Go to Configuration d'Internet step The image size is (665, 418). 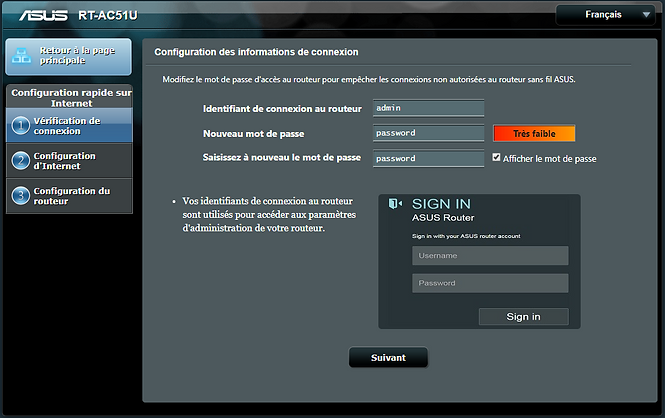pyautogui.click(x=70, y=161)
